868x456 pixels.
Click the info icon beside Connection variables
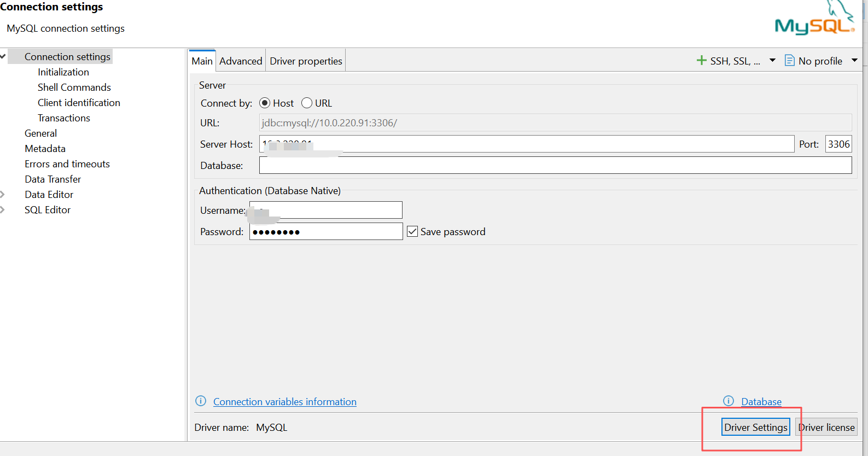(201, 401)
